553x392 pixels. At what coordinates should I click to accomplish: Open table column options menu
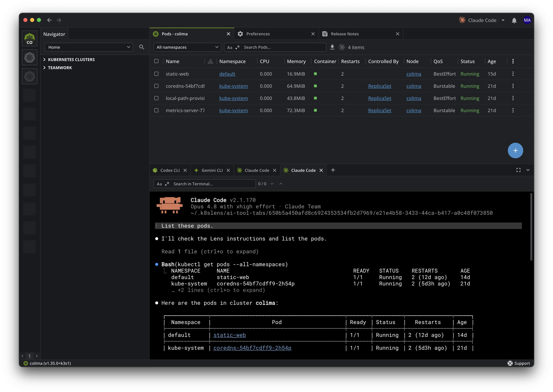[x=513, y=61]
